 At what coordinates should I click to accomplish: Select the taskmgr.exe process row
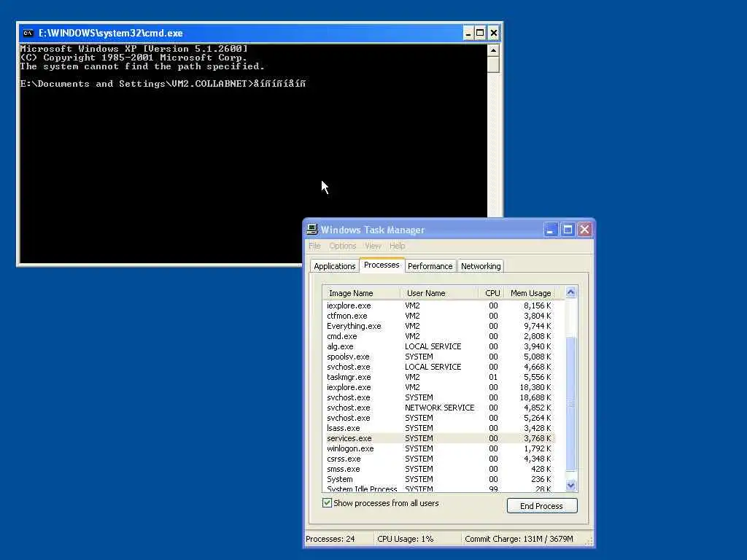pyautogui.click(x=438, y=377)
